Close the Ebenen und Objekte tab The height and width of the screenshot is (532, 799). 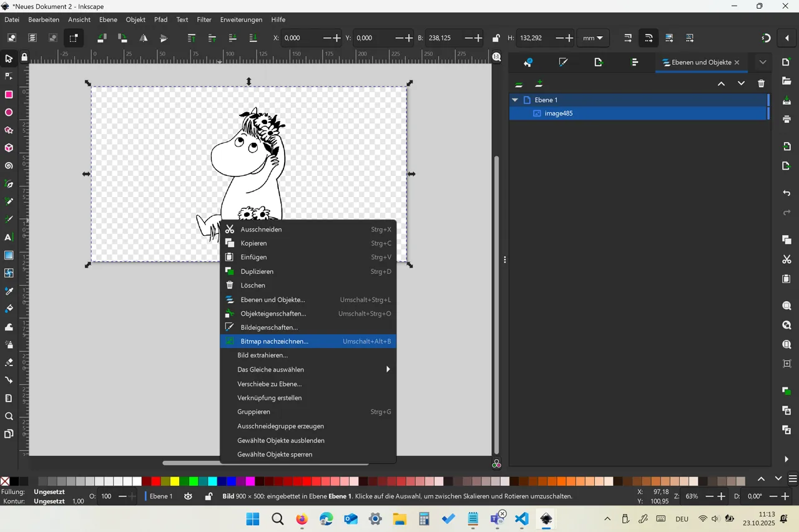pyautogui.click(x=737, y=62)
